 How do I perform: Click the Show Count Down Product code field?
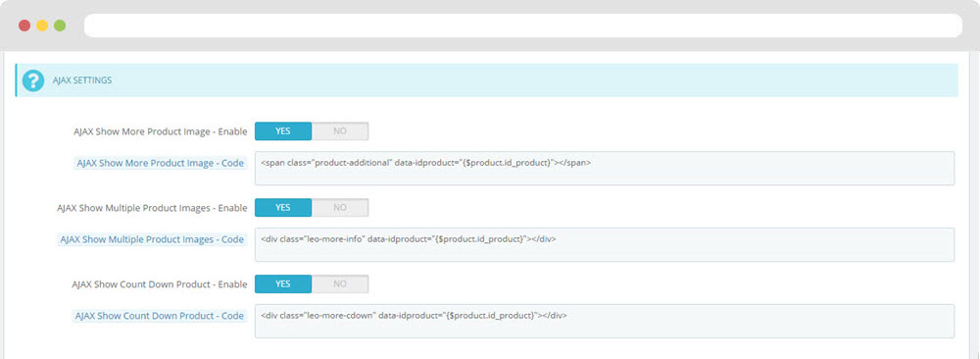[605, 321]
